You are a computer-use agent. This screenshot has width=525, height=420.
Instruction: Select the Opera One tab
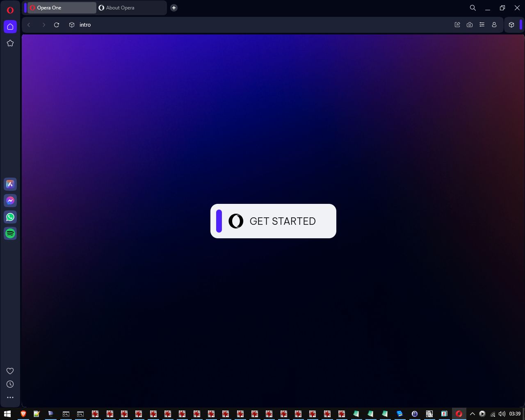point(62,8)
